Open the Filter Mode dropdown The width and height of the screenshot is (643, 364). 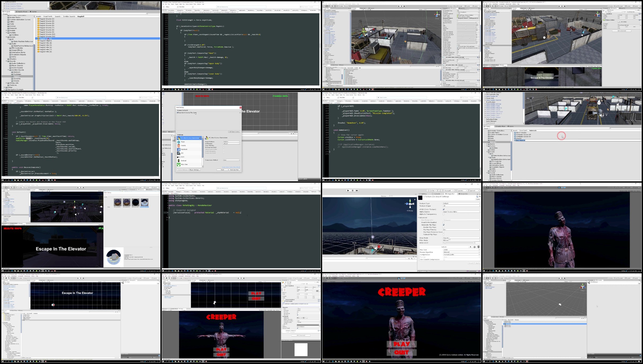coord(461,240)
